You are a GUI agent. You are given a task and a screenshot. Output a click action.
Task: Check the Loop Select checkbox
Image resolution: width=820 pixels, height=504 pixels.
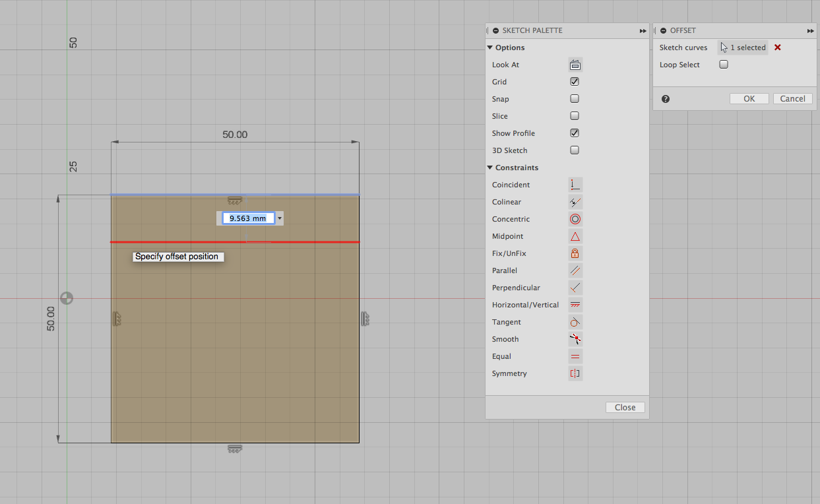(724, 65)
